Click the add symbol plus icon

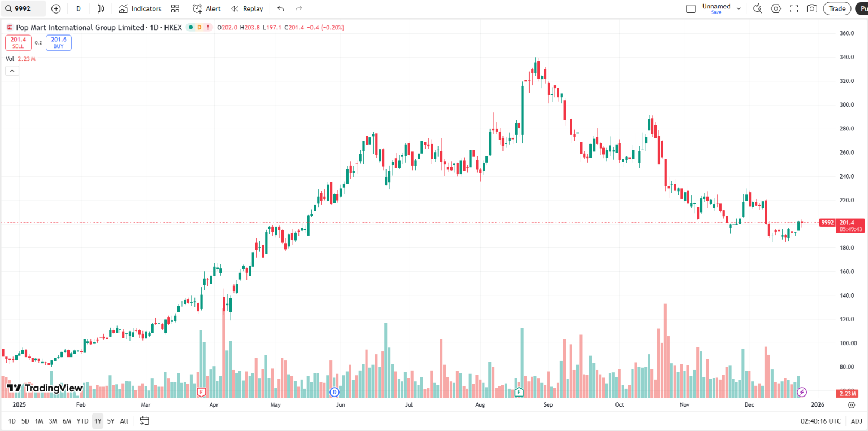tap(55, 8)
